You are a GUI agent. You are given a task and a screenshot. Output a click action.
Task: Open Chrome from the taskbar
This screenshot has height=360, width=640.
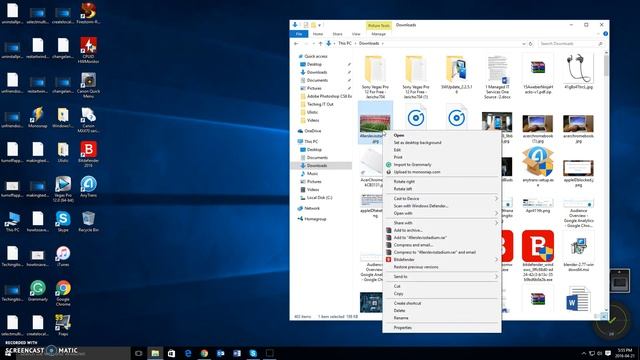coord(204,353)
